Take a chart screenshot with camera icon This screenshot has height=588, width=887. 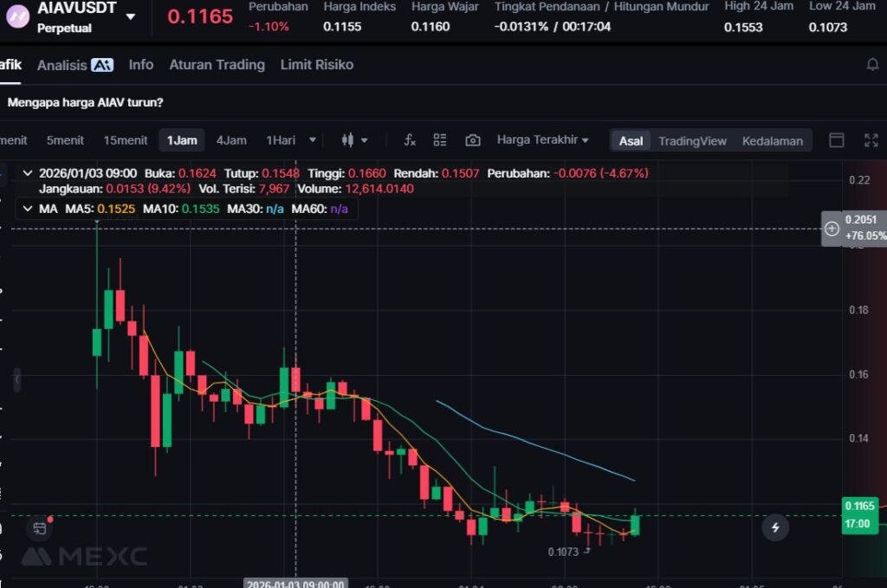pyautogui.click(x=473, y=140)
